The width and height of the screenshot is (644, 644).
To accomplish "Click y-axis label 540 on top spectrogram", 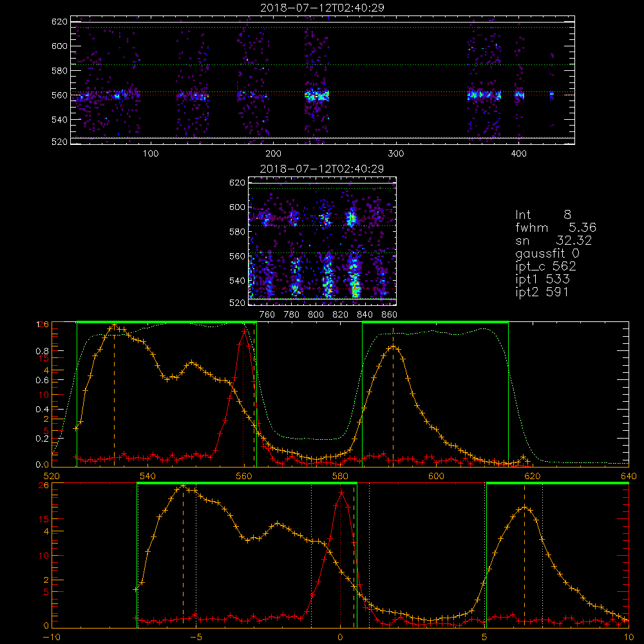I will click(x=59, y=120).
